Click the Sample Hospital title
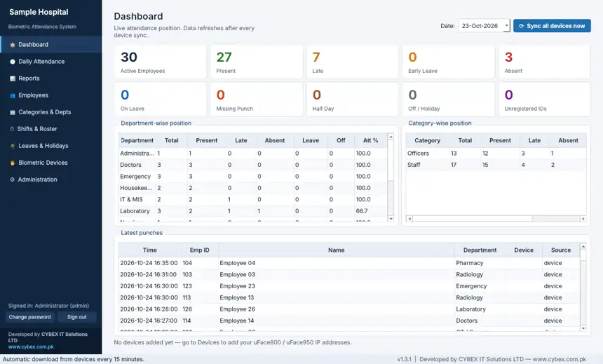The width and height of the screenshot is (603, 364). 39,13
